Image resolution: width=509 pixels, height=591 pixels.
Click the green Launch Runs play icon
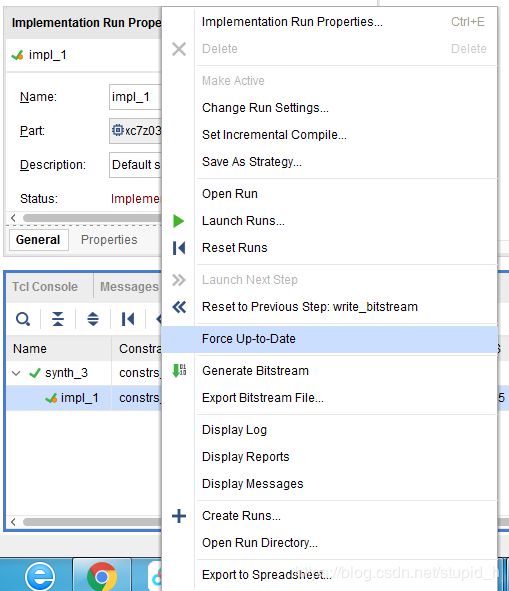178,221
